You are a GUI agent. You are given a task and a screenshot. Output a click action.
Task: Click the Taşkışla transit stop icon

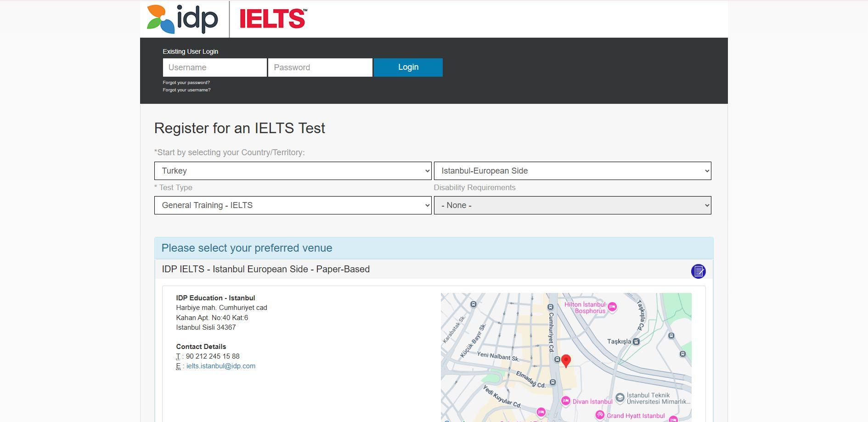(636, 342)
